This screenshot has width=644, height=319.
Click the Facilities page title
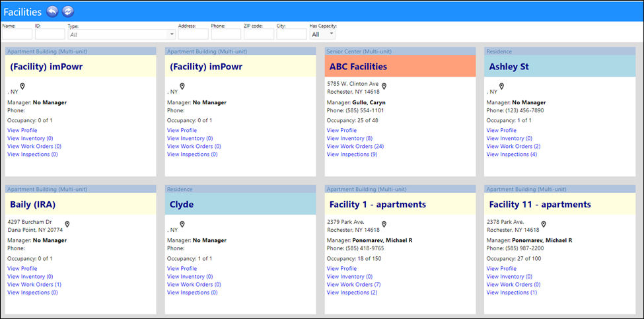22,13
